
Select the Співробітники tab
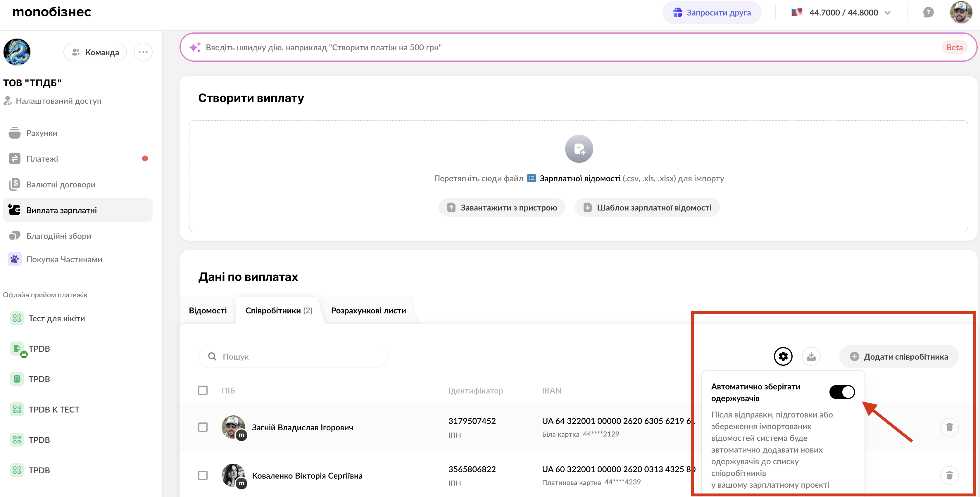coord(279,310)
